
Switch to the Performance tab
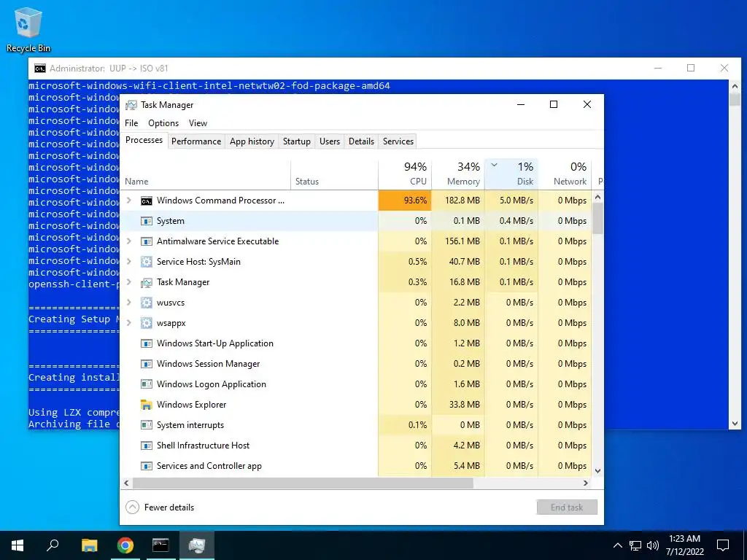tap(196, 141)
